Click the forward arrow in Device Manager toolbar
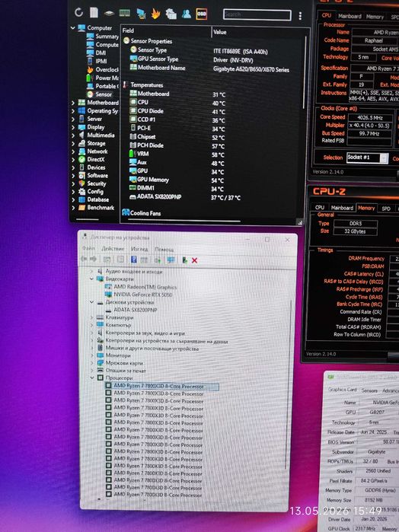Screen dimensions: 399x532 click(x=93, y=260)
